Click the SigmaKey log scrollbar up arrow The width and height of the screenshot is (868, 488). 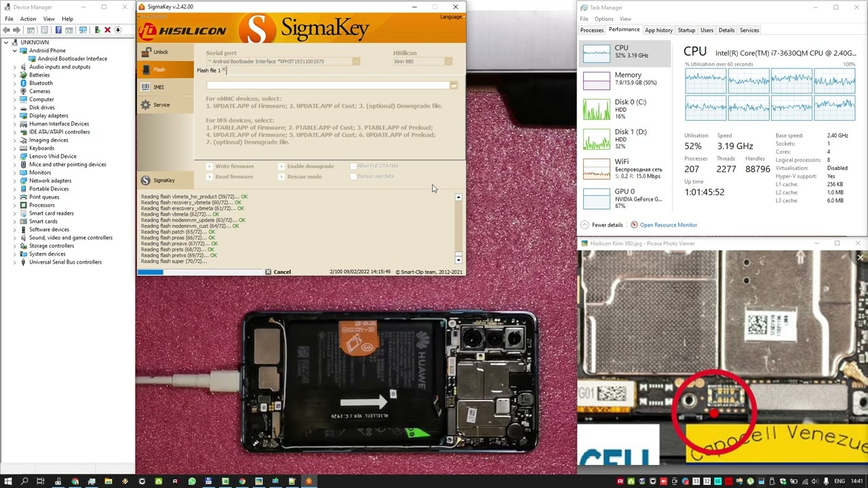(x=458, y=197)
